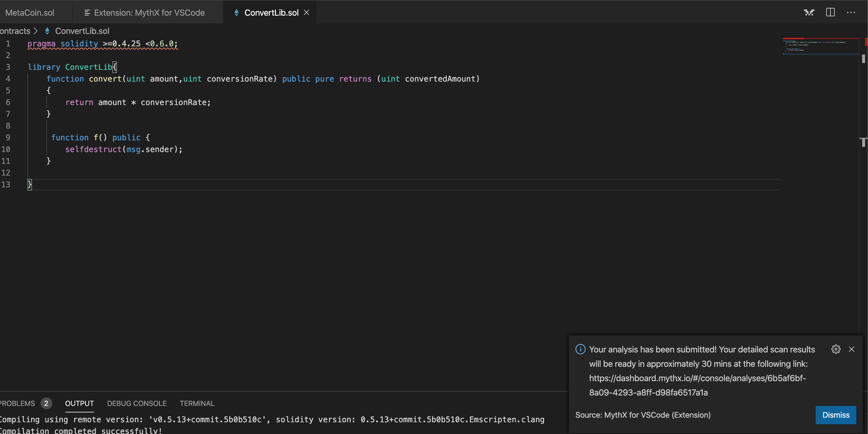Click ConvertLib.sol breadcrumb item

[x=82, y=31]
